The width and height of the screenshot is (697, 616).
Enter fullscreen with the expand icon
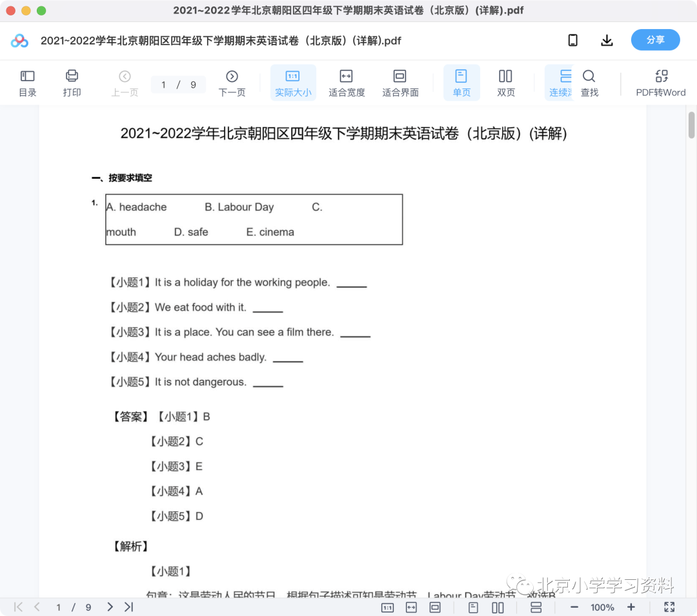pos(669,607)
